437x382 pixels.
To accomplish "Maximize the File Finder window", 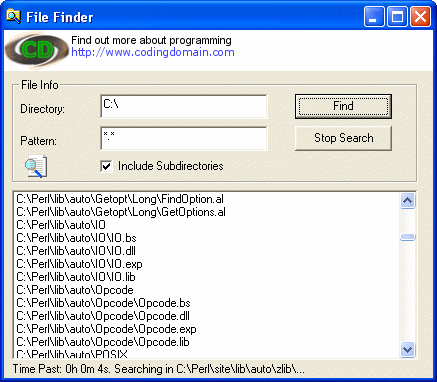I will tap(397, 17).
